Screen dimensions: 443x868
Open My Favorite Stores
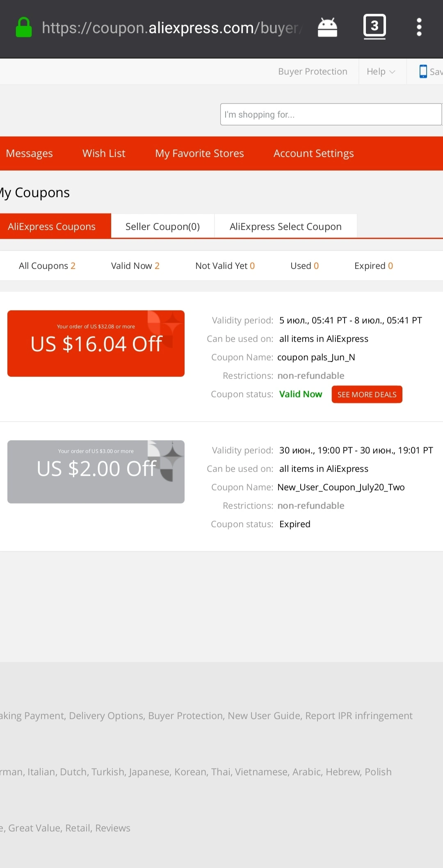(x=199, y=153)
